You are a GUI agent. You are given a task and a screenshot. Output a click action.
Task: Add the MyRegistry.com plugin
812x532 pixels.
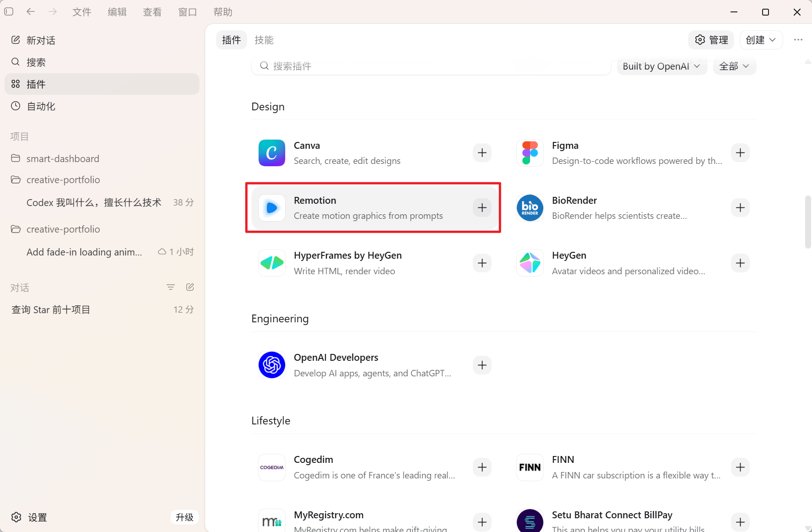482,522
